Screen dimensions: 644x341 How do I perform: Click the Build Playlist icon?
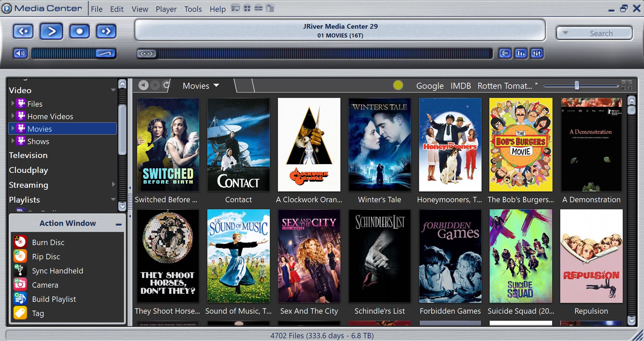[x=20, y=298]
